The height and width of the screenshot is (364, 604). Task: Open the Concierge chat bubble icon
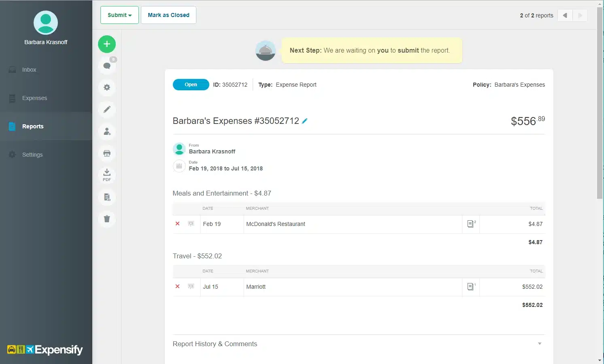[106, 66]
